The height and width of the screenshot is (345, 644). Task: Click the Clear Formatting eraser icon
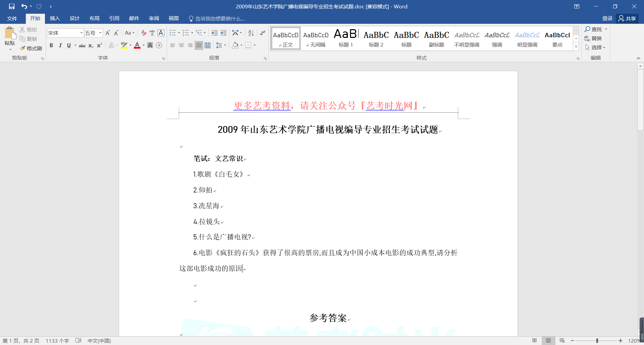pos(144,33)
